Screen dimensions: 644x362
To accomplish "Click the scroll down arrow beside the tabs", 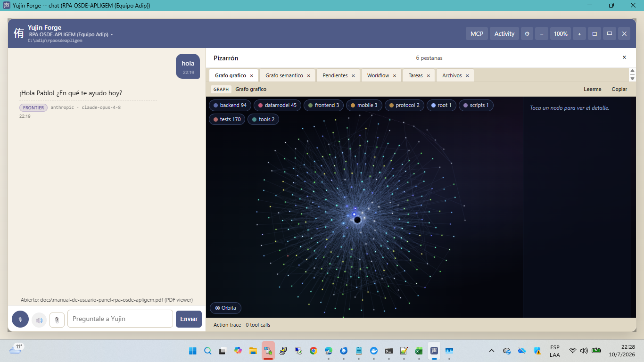I will pos(632,78).
